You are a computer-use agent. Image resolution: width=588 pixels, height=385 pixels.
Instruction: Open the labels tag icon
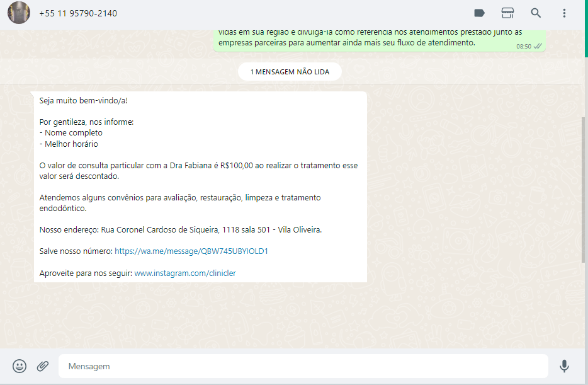tap(479, 13)
